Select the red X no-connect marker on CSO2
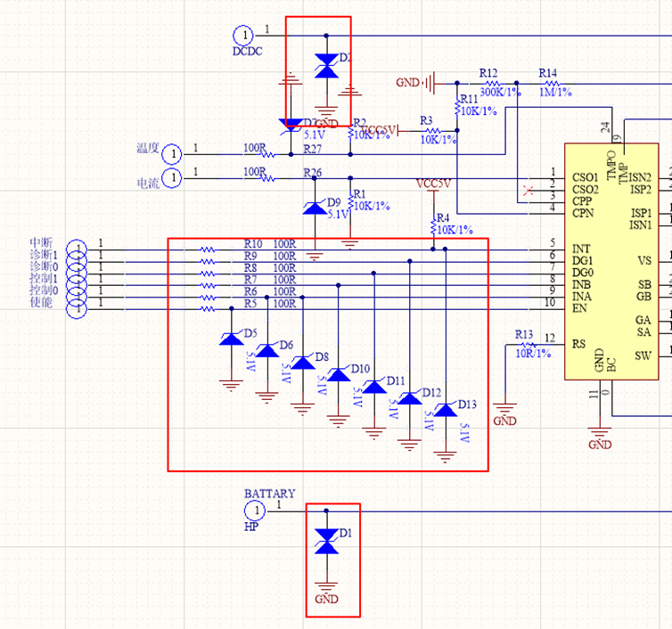The height and width of the screenshot is (629, 672). coord(529,190)
